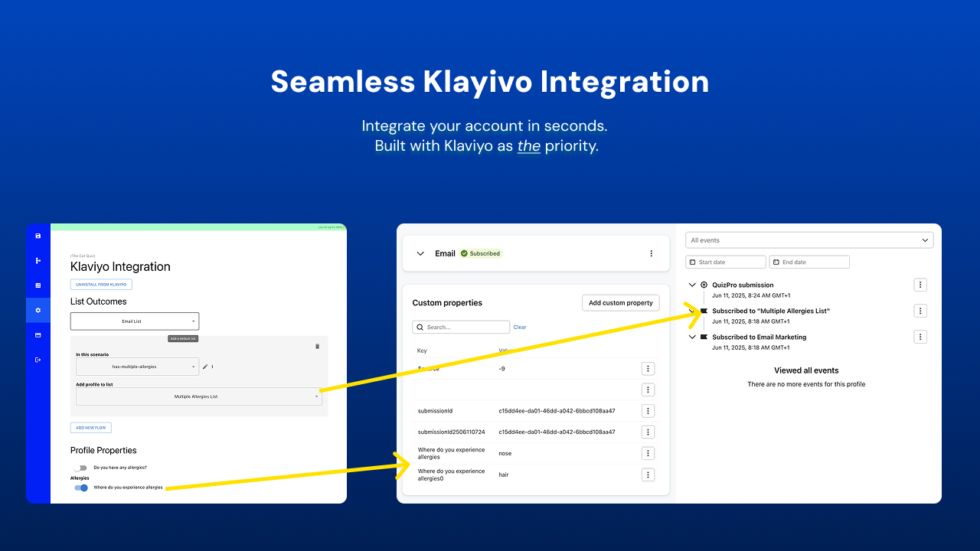Click Uninstall from Klaviyo button
The width and height of the screenshot is (980, 551).
coord(101,285)
